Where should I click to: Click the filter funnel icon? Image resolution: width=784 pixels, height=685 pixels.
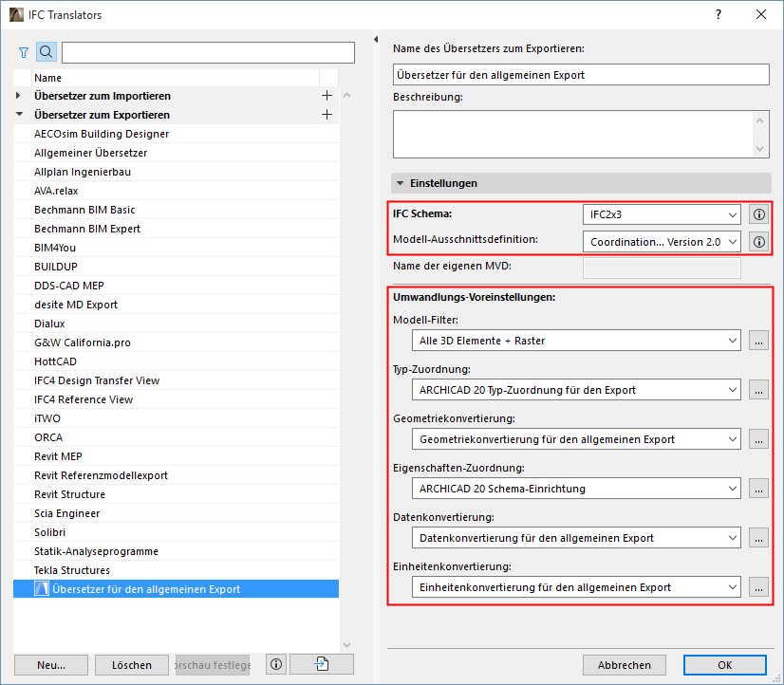click(24, 52)
